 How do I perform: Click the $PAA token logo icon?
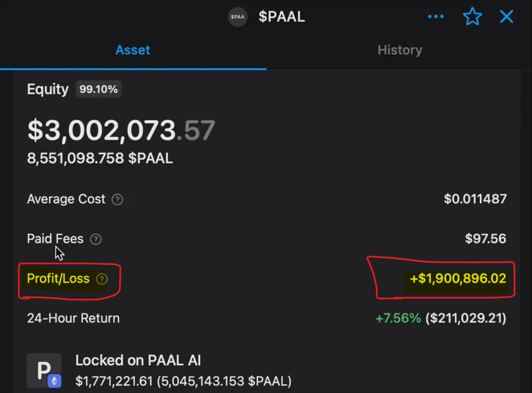(x=238, y=17)
